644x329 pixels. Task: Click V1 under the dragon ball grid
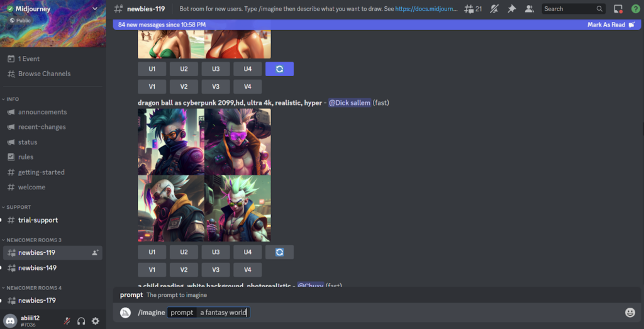pyautogui.click(x=152, y=270)
